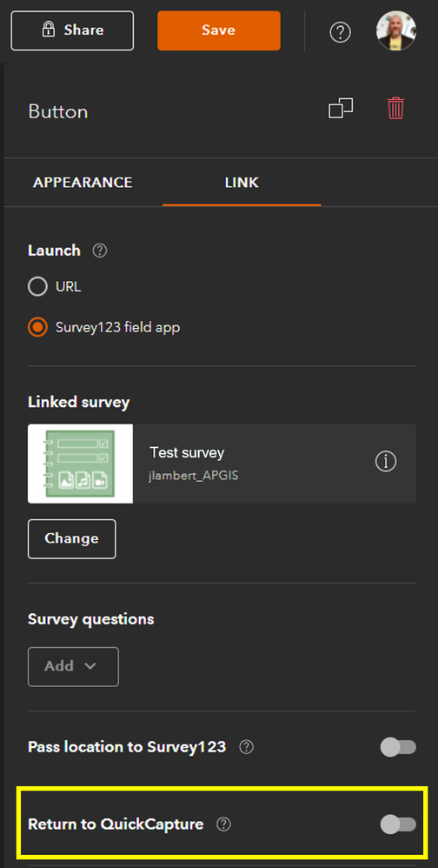Click Change linked survey button

pyautogui.click(x=72, y=538)
